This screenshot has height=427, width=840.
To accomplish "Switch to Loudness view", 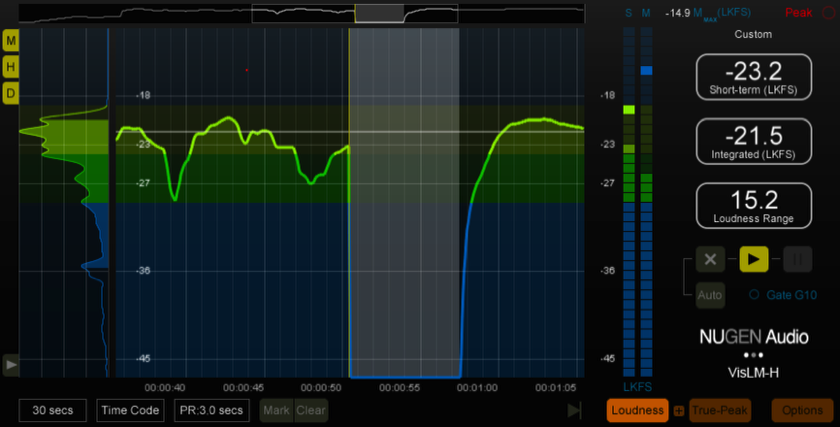I will [x=637, y=410].
